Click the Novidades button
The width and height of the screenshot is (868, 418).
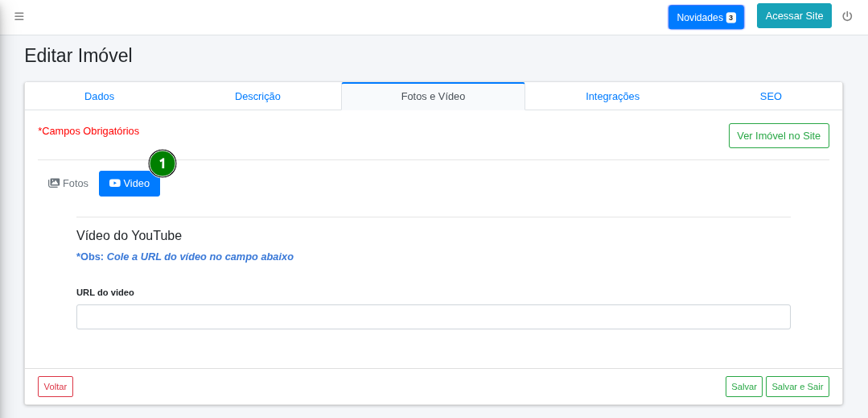pos(706,17)
